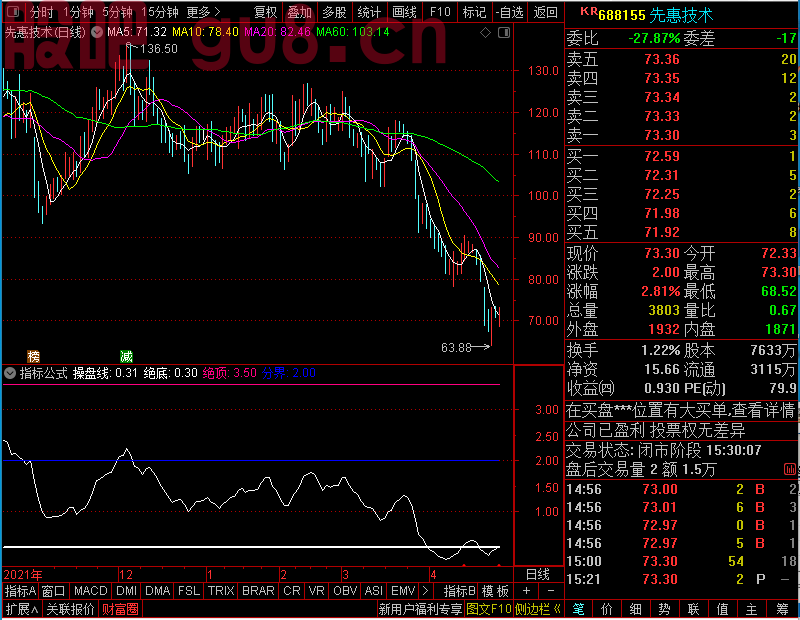Click the 叠加 overlay button

(299, 12)
